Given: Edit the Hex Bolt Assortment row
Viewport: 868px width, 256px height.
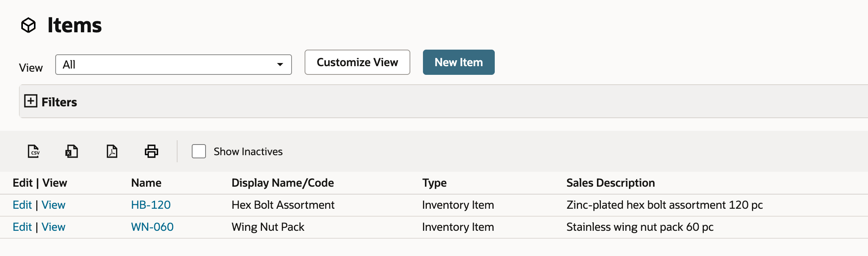Looking at the screenshot, I should coord(22,205).
